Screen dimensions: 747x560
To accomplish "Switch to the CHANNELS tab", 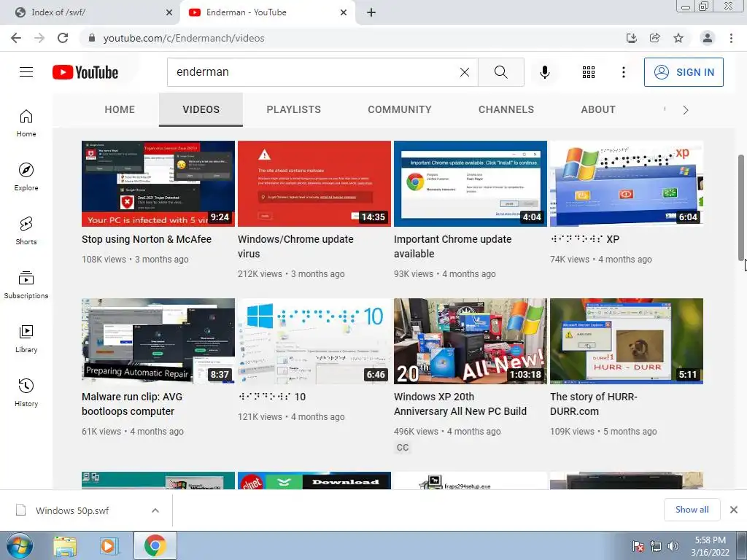I will click(x=506, y=109).
